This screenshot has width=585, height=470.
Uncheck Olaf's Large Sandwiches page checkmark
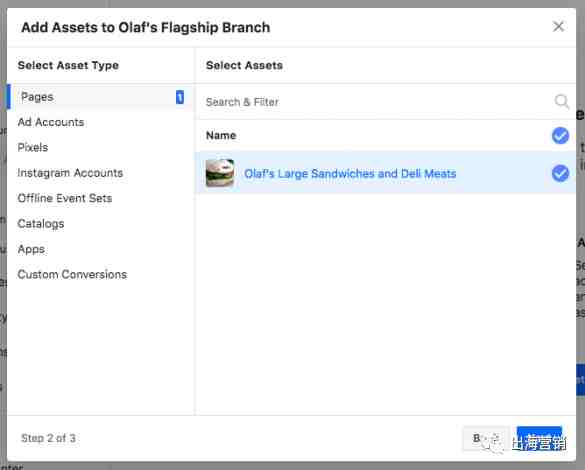click(x=560, y=173)
